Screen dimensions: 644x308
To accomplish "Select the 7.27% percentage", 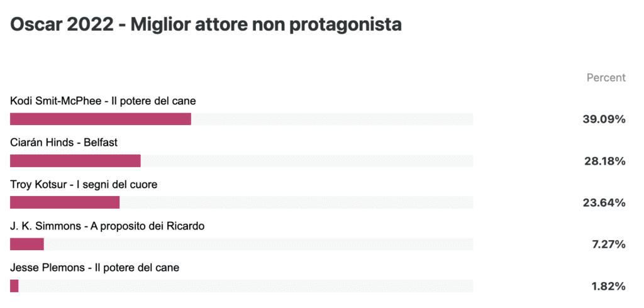I will [x=608, y=245].
